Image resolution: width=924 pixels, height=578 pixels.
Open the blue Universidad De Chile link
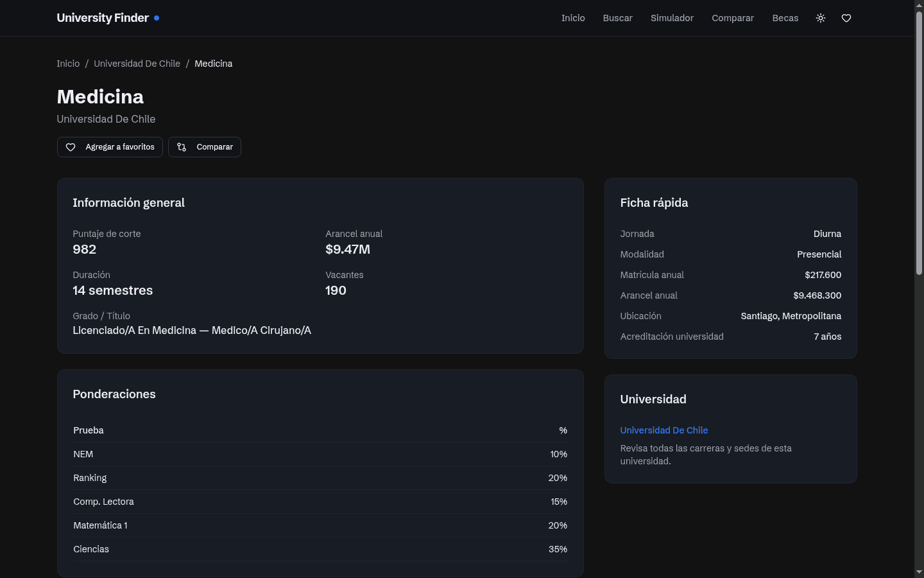tap(664, 430)
